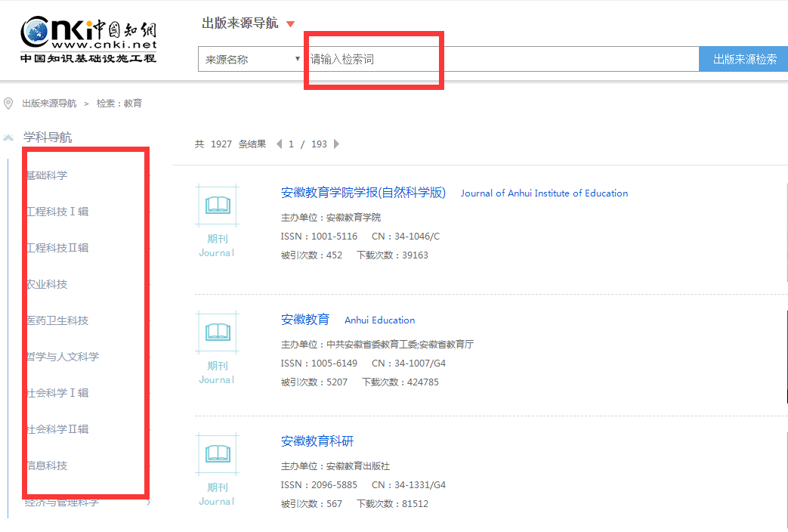Click the location pin icon in breadcrumb
Viewport: 788px width, 532px height.
click(9, 104)
